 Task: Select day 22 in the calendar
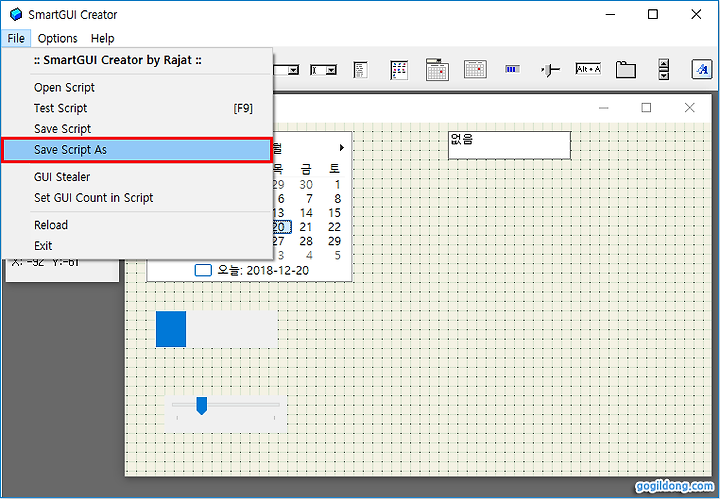(334, 227)
